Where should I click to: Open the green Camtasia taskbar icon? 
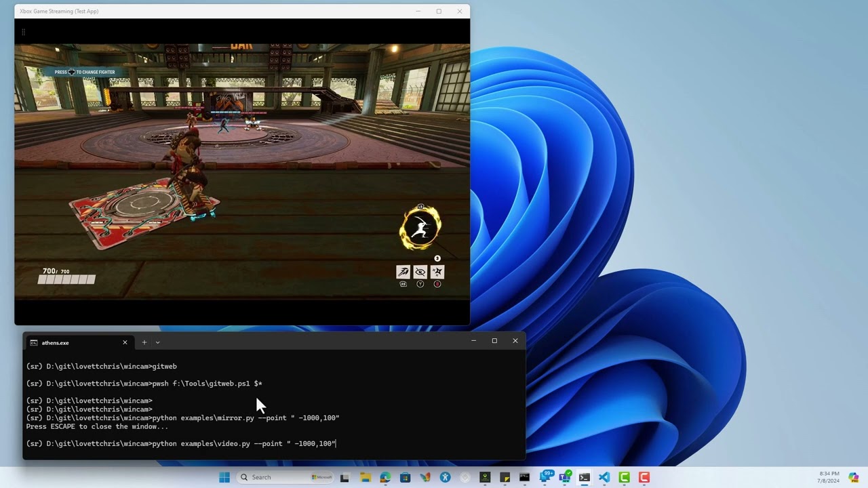(x=624, y=477)
